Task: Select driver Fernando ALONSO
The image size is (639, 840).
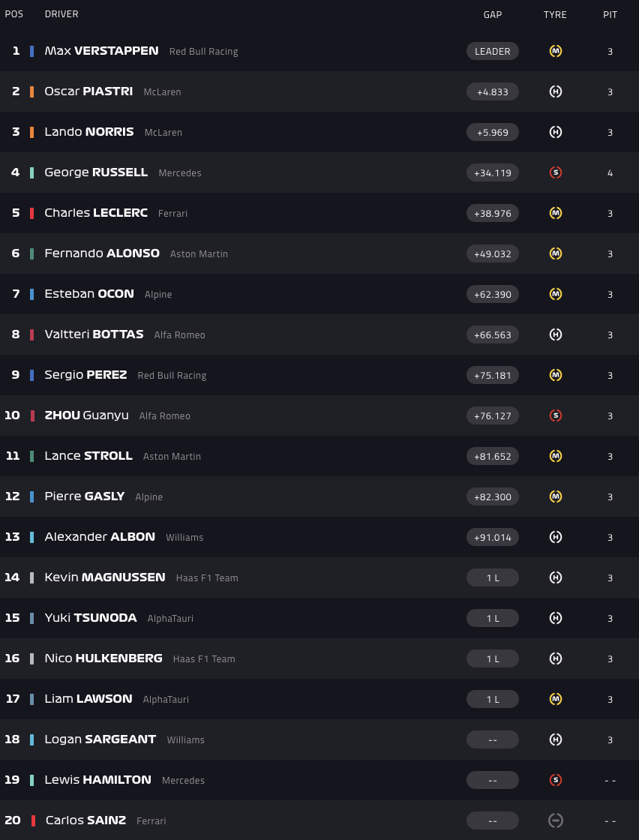Action: [x=102, y=253]
